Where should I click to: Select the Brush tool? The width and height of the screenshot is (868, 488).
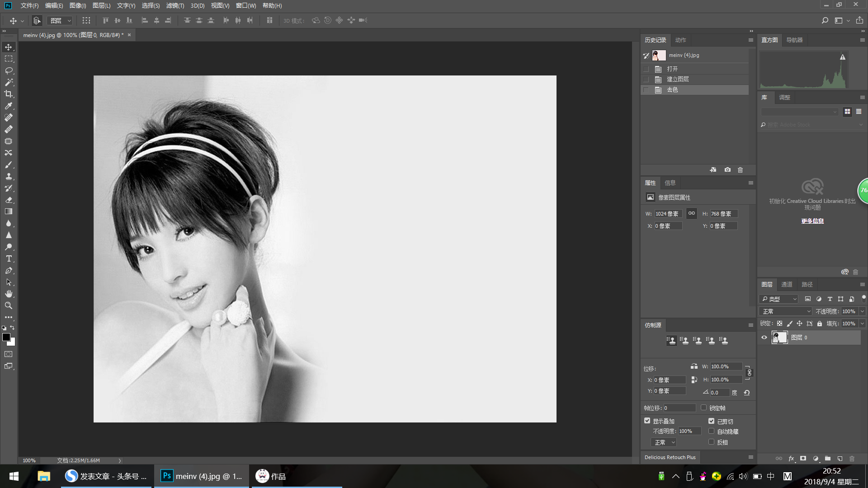click(x=9, y=164)
